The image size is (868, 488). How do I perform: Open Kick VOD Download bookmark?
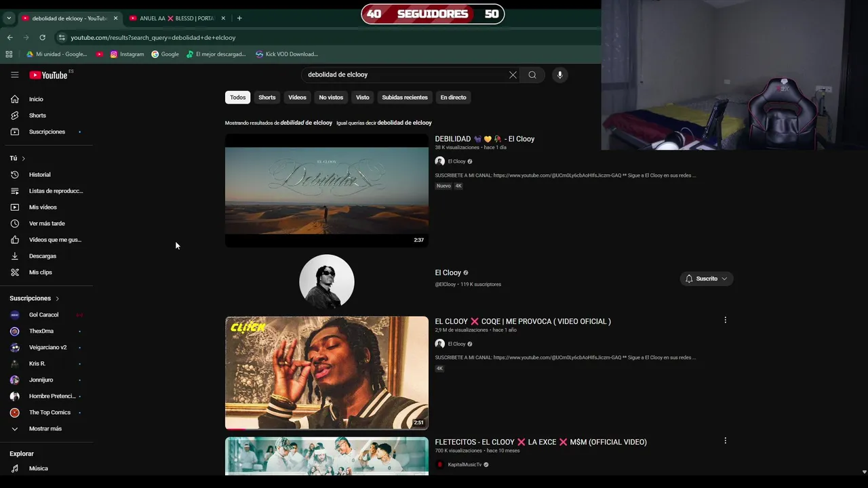tap(286, 54)
